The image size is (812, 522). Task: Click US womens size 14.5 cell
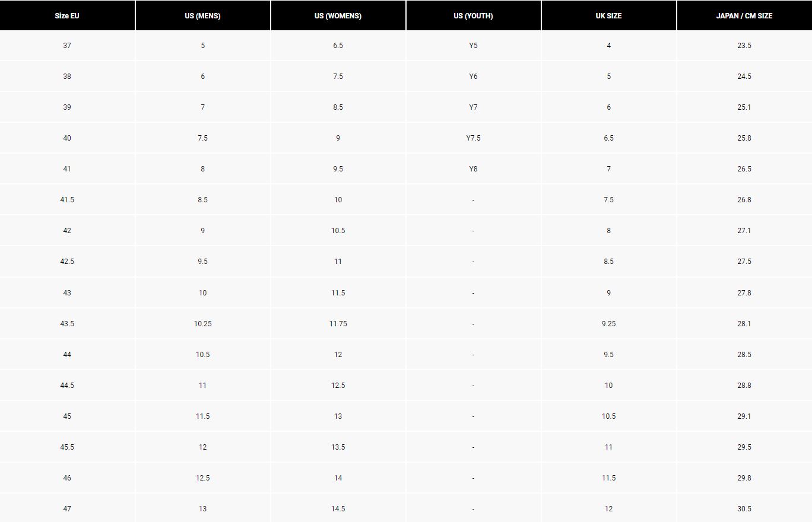point(338,509)
